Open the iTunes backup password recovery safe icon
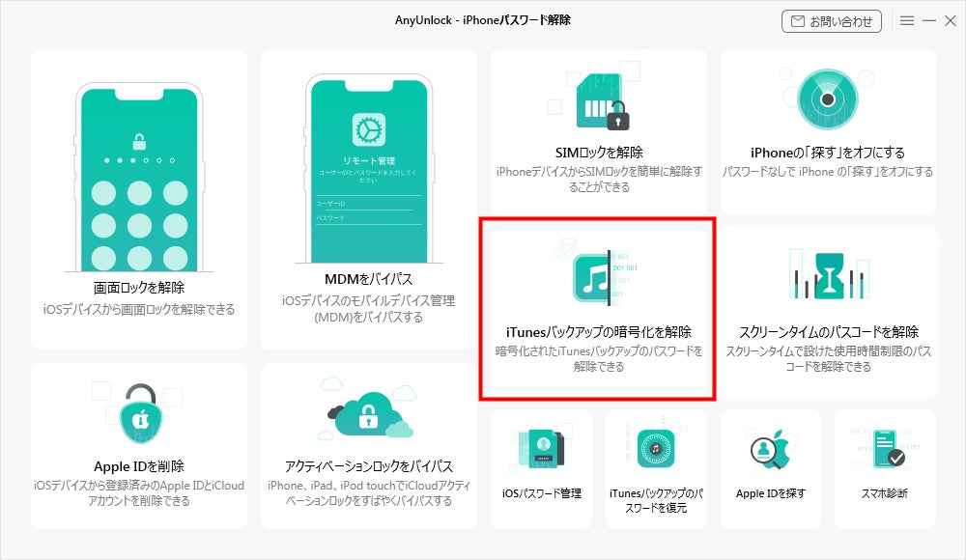Viewport: 966px width, 560px height. 656,449
